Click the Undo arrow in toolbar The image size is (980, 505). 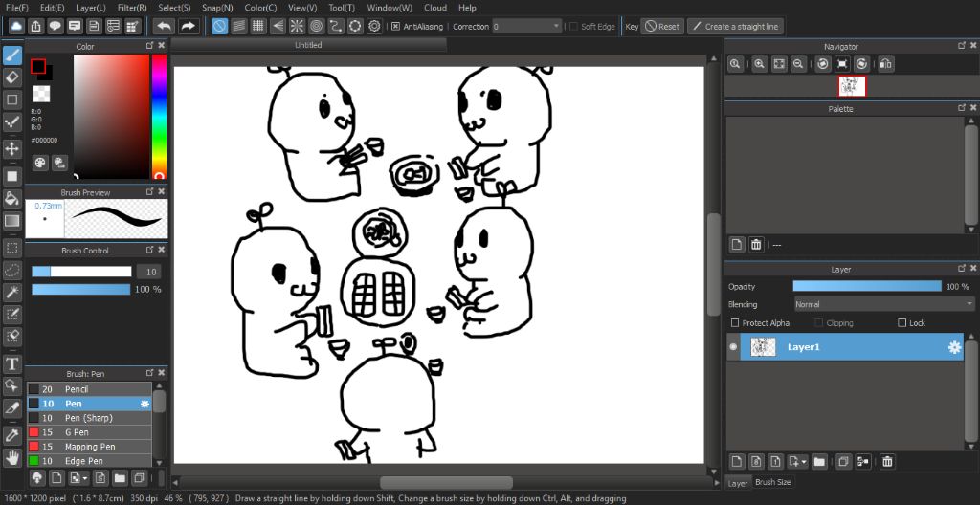(x=165, y=26)
